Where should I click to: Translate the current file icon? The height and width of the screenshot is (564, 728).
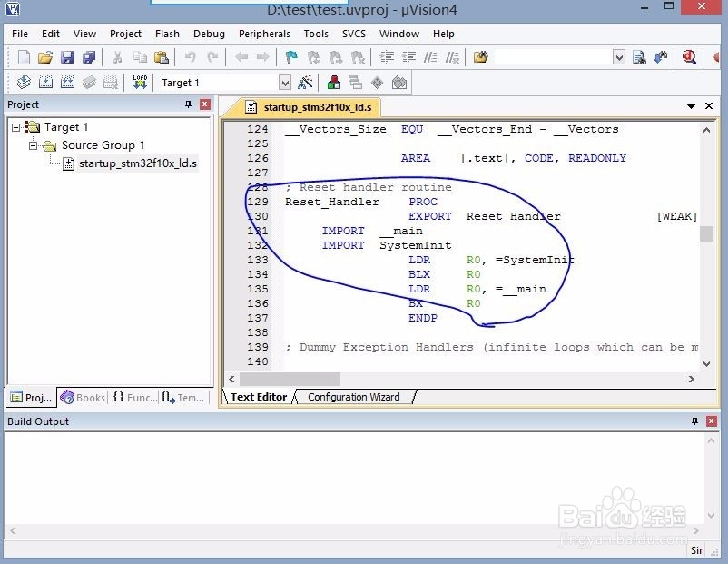pyautogui.click(x=24, y=83)
